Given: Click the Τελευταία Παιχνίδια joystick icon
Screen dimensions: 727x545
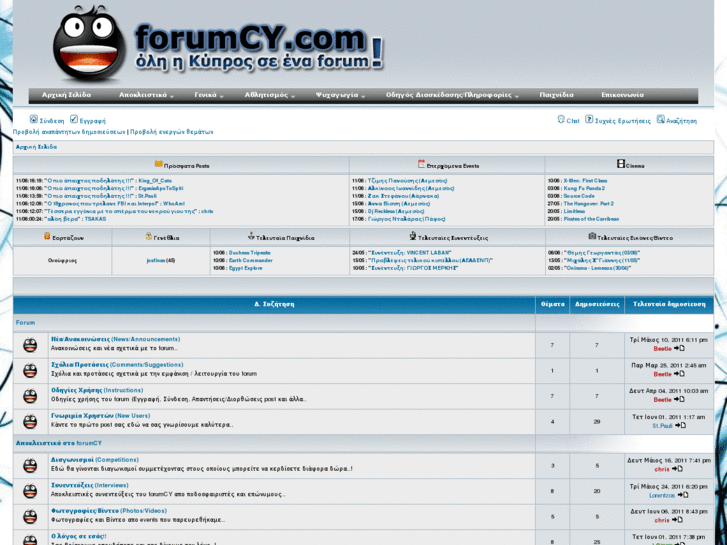Looking at the screenshot, I should (x=251, y=236).
